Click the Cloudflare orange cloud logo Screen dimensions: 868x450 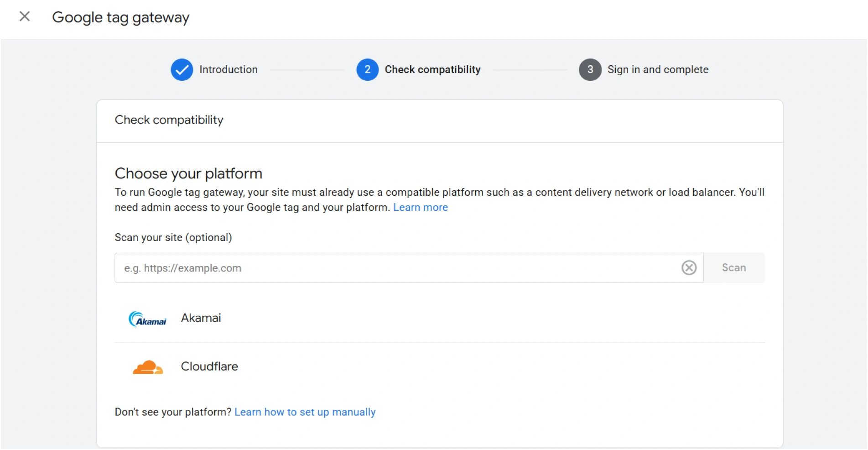coord(147,366)
